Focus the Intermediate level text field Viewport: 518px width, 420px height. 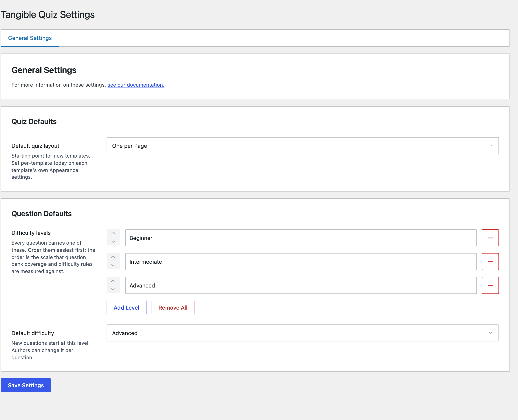pos(301,262)
